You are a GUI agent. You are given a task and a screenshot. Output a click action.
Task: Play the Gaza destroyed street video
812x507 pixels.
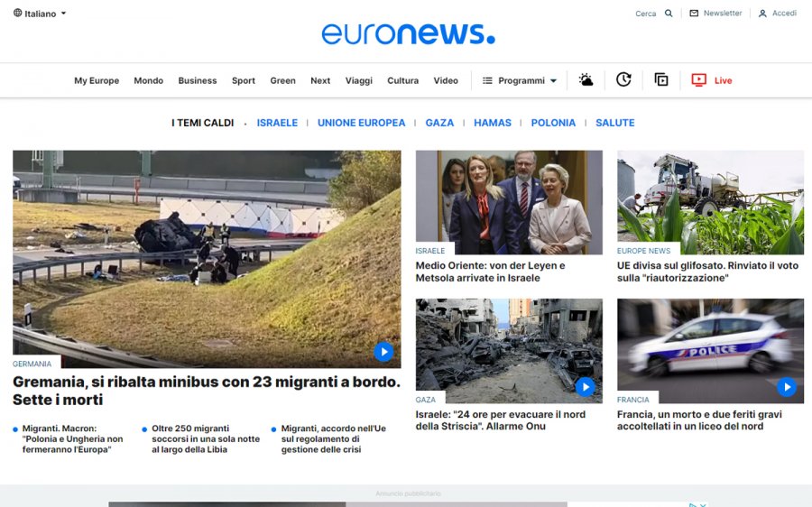[x=586, y=387]
